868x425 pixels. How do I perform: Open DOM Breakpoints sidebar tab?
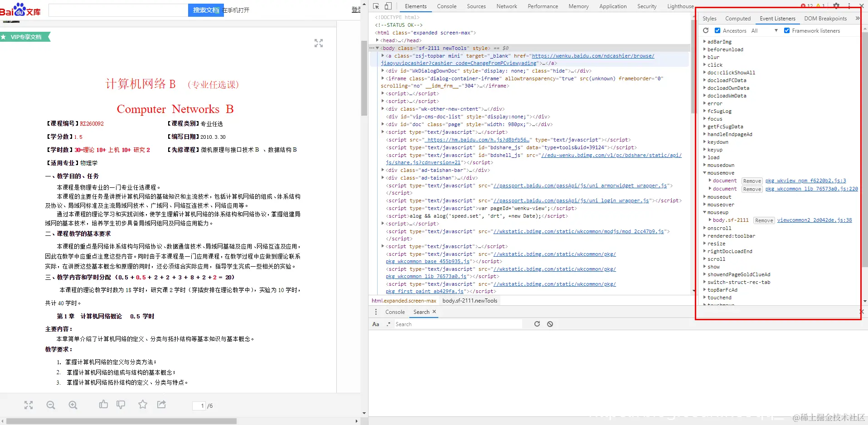pos(825,19)
